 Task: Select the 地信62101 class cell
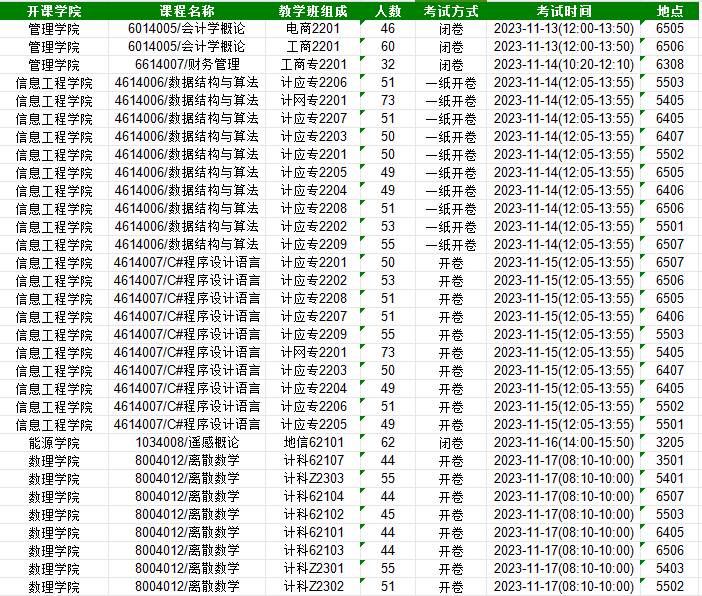tap(313, 443)
